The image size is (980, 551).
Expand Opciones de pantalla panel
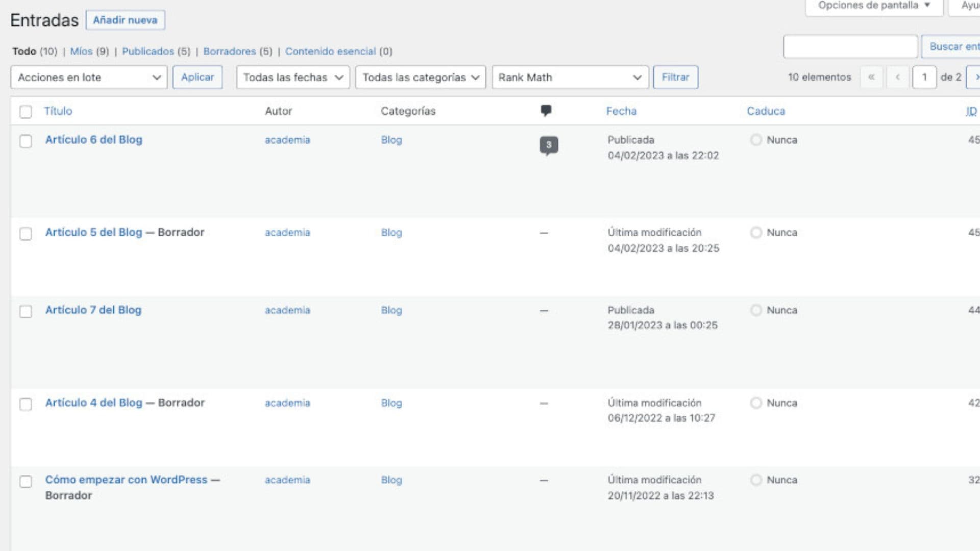pos(874,5)
